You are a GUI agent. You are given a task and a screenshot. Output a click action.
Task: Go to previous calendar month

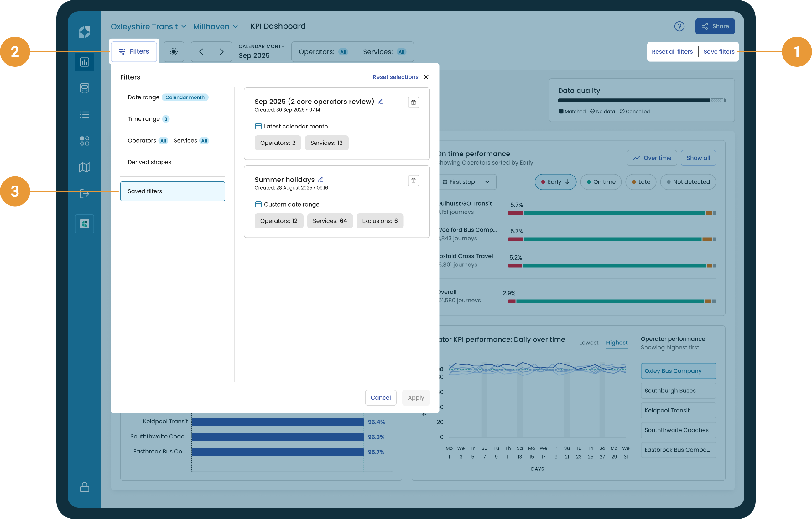pos(201,52)
